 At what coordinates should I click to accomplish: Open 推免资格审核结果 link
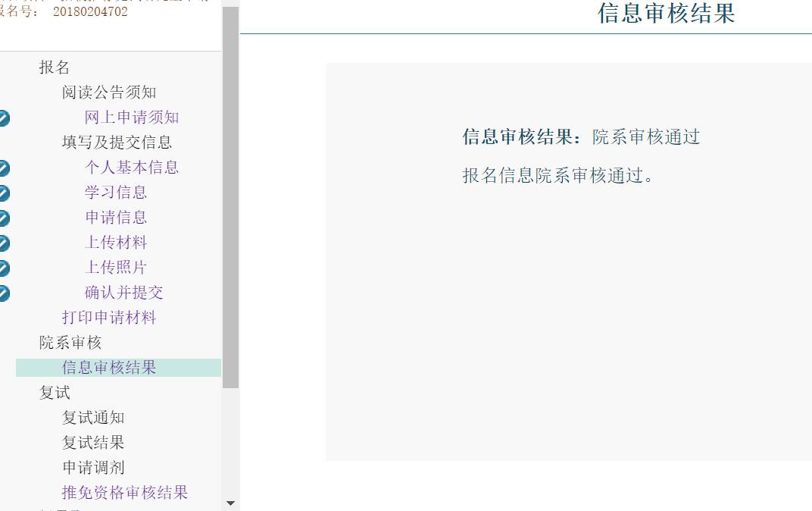click(x=125, y=493)
